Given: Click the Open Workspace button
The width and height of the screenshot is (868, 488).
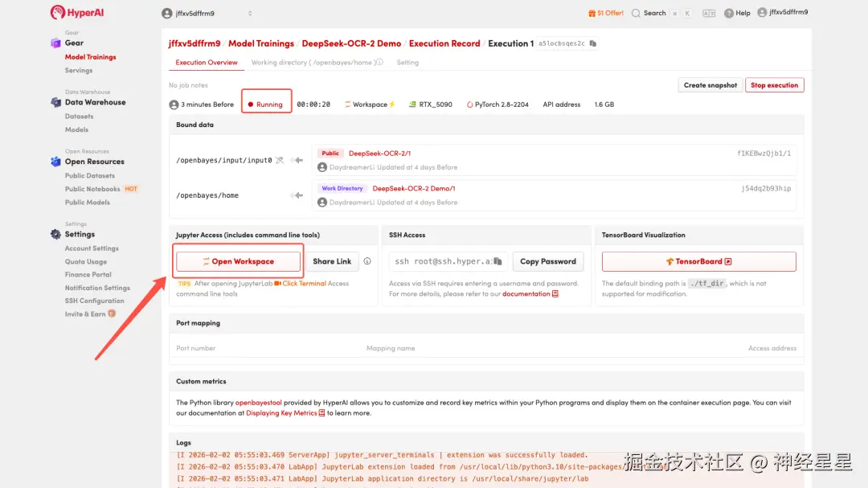Looking at the screenshot, I should coord(238,261).
